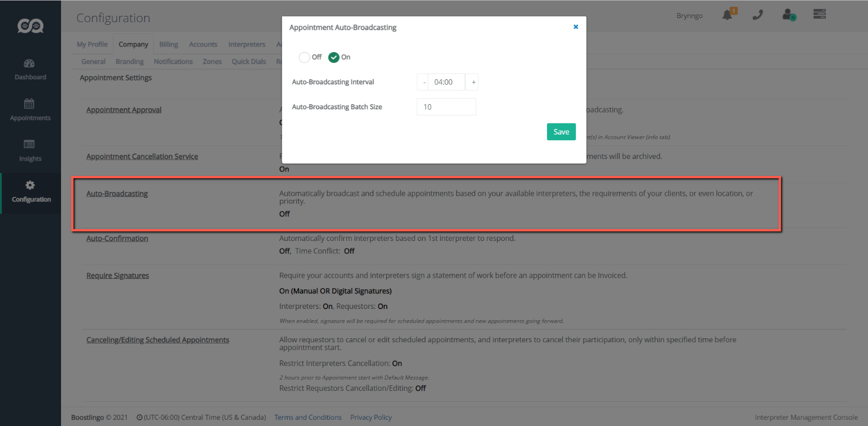868x426 pixels.
Task: Select the Off radio option
Action: coord(305,57)
